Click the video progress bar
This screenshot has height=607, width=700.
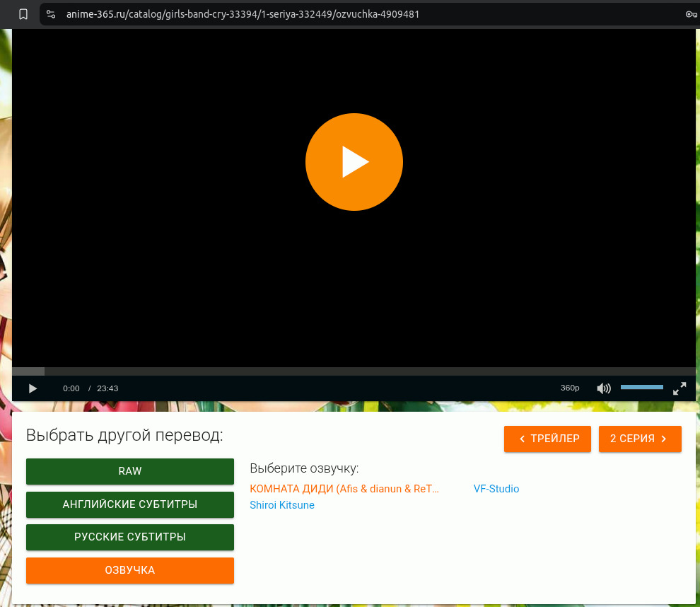(354, 371)
